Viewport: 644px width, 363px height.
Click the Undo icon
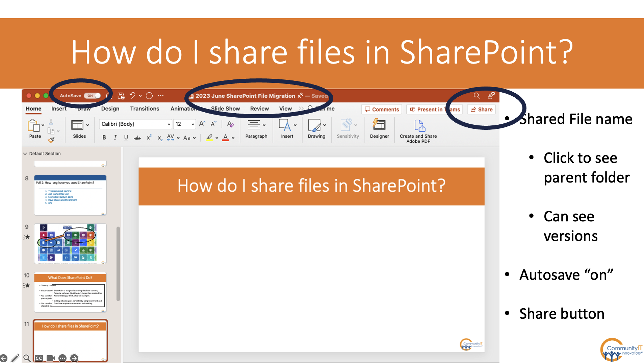133,96
